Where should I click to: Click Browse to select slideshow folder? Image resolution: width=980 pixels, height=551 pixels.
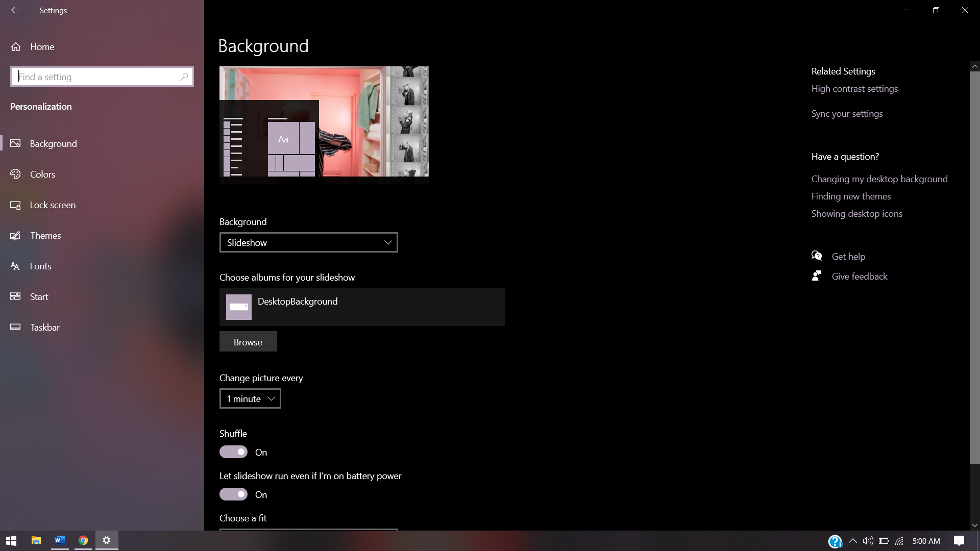248,341
